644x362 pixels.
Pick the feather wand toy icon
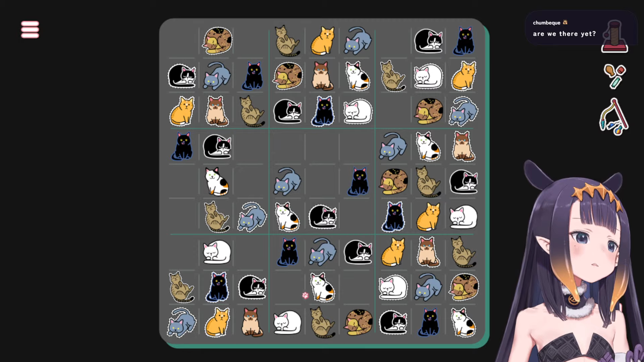[614, 117]
